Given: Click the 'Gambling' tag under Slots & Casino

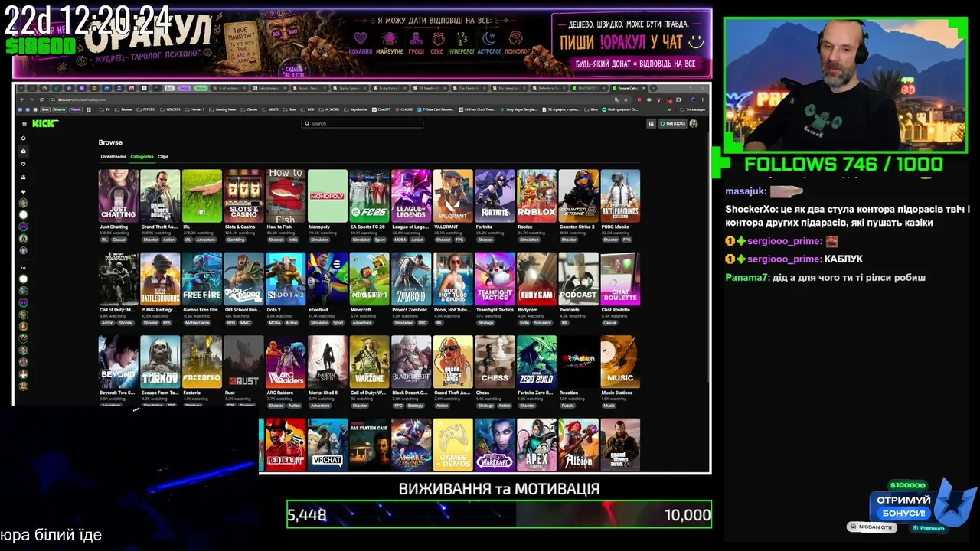Looking at the screenshot, I should pyautogui.click(x=236, y=240).
